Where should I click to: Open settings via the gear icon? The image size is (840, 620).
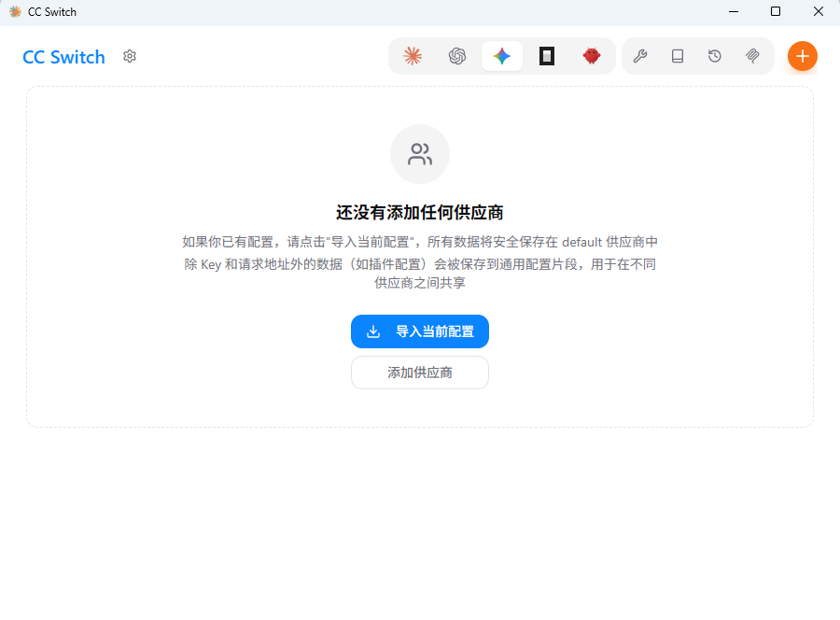point(130,56)
